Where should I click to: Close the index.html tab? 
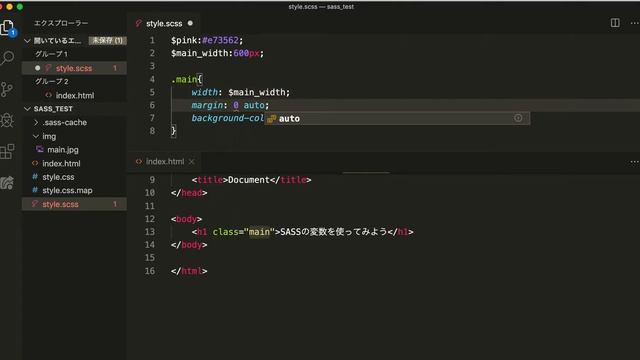[x=191, y=162]
